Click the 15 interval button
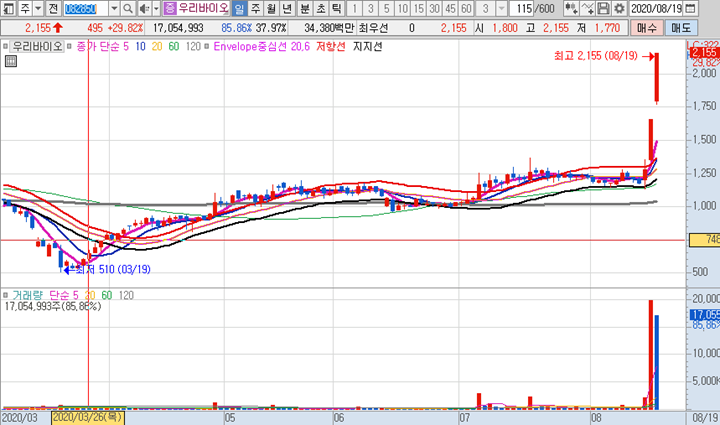 click(418, 8)
